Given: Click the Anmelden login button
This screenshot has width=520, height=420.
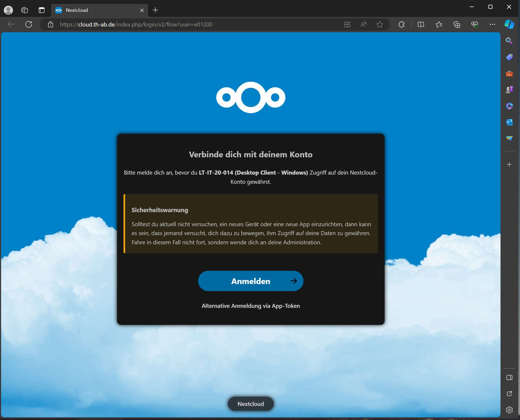Looking at the screenshot, I should 251,281.
